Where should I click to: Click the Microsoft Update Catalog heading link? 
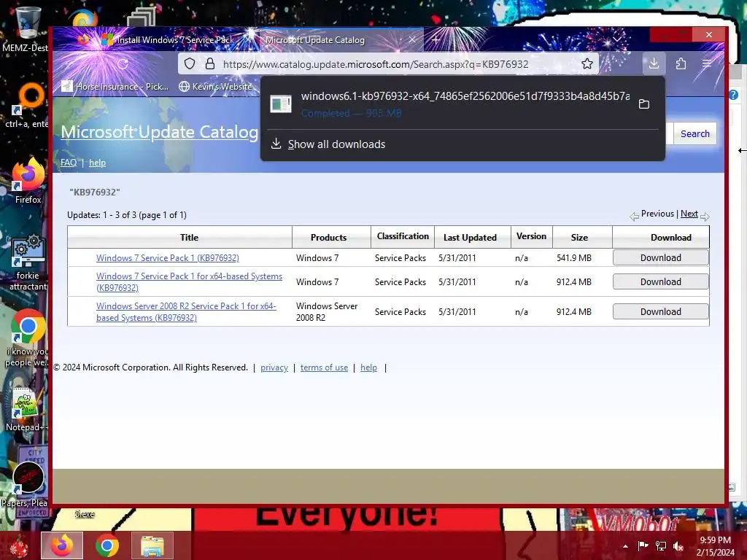coord(160,132)
